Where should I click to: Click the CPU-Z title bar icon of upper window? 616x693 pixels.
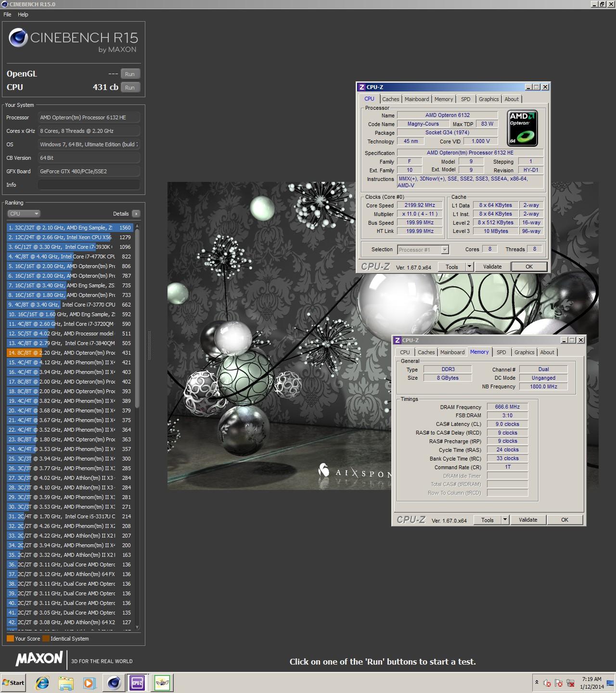pos(362,87)
